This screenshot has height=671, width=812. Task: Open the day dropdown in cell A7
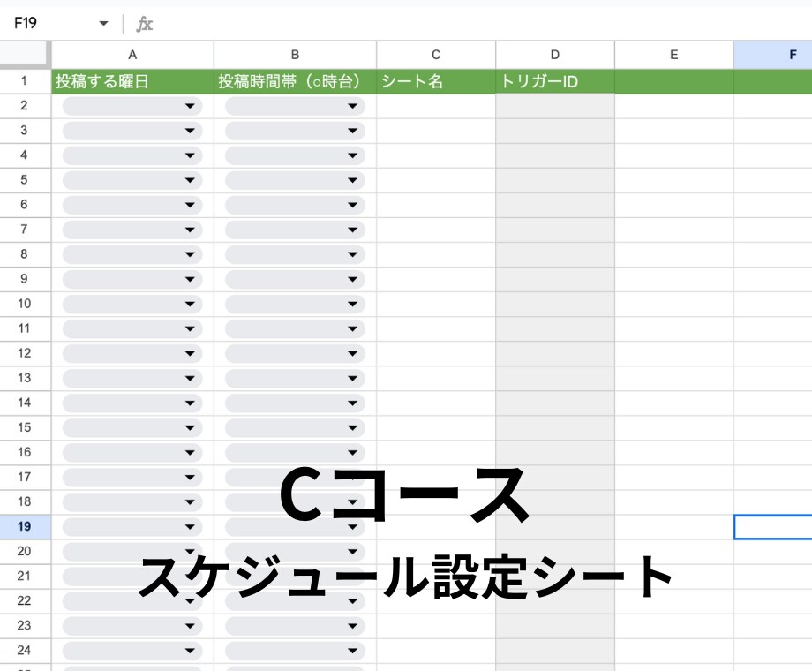click(190, 230)
